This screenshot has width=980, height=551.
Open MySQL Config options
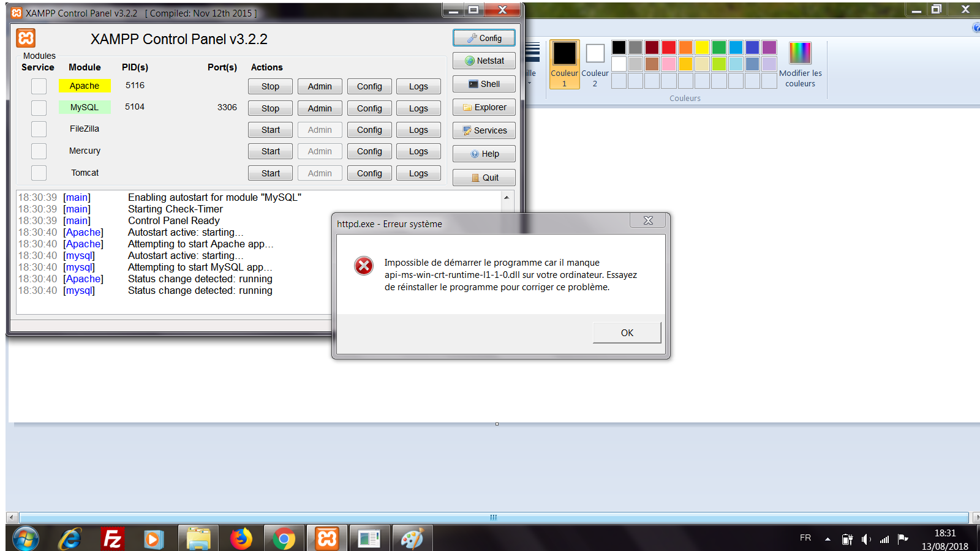pyautogui.click(x=369, y=108)
